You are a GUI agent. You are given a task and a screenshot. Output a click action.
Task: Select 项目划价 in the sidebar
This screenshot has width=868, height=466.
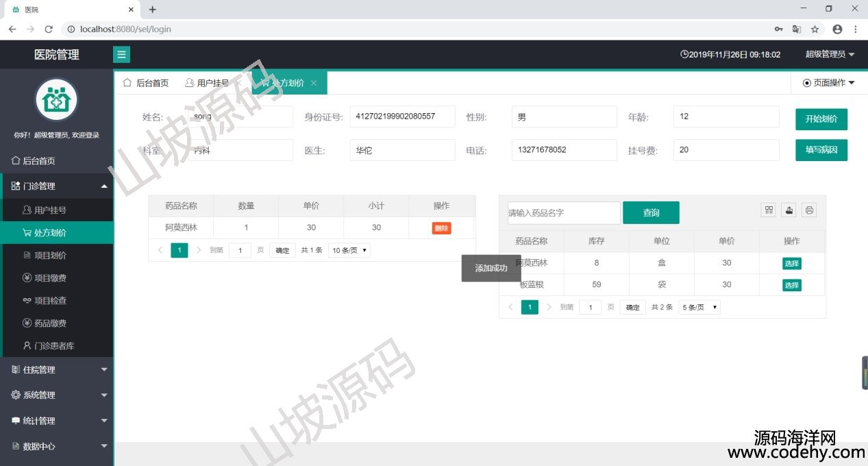pos(56,255)
